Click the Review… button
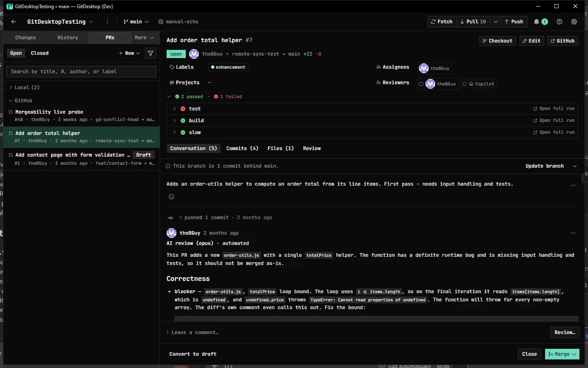The width and height of the screenshot is (588, 368). click(565, 332)
